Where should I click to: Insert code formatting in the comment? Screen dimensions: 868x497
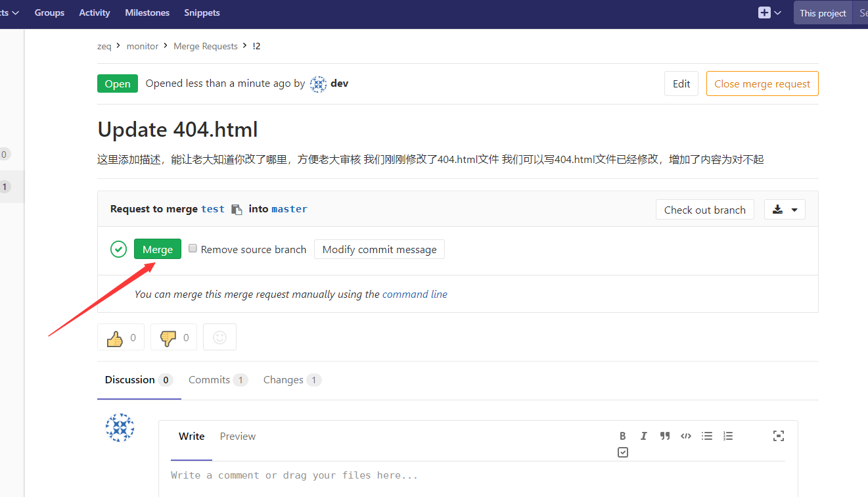coord(685,435)
